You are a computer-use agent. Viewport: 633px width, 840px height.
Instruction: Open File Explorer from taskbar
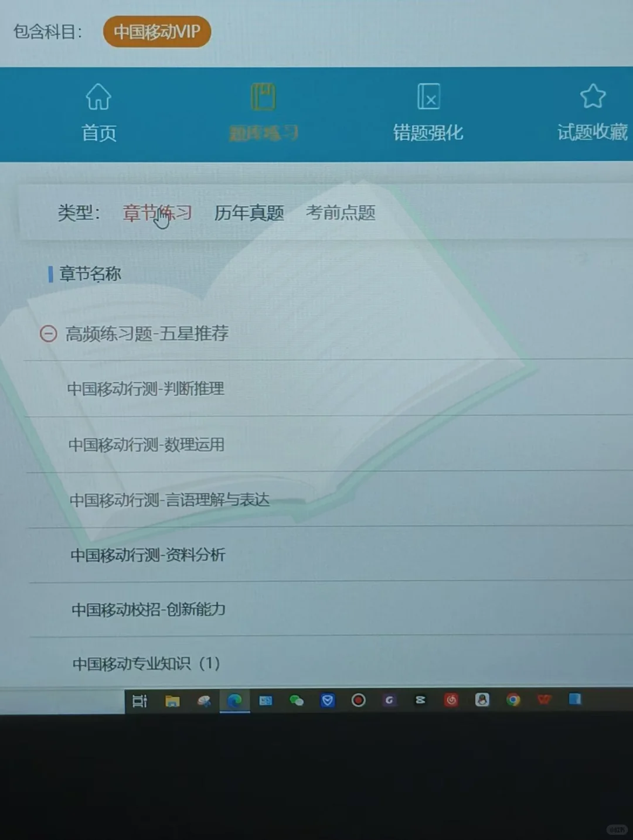[172, 701]
